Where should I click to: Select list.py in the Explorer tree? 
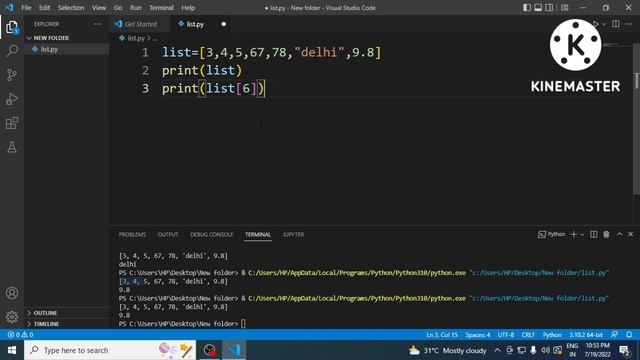coord(49,49)
